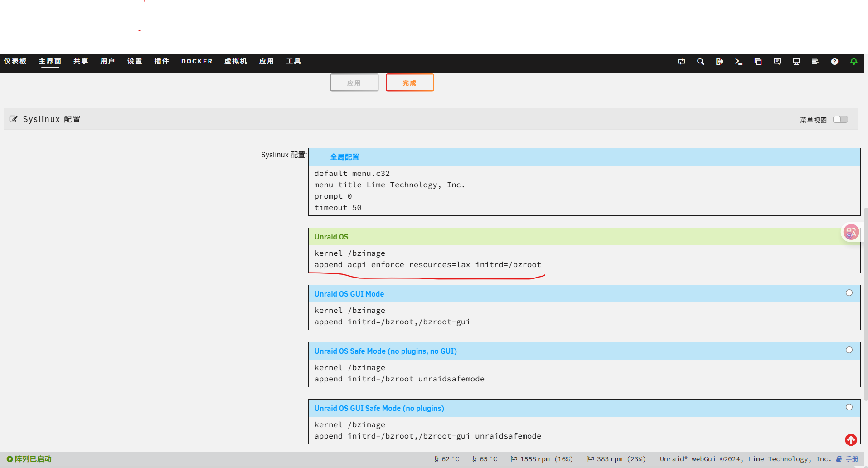Click the GUI Safe Mode (no plugins) header

(x=584, y=408)
